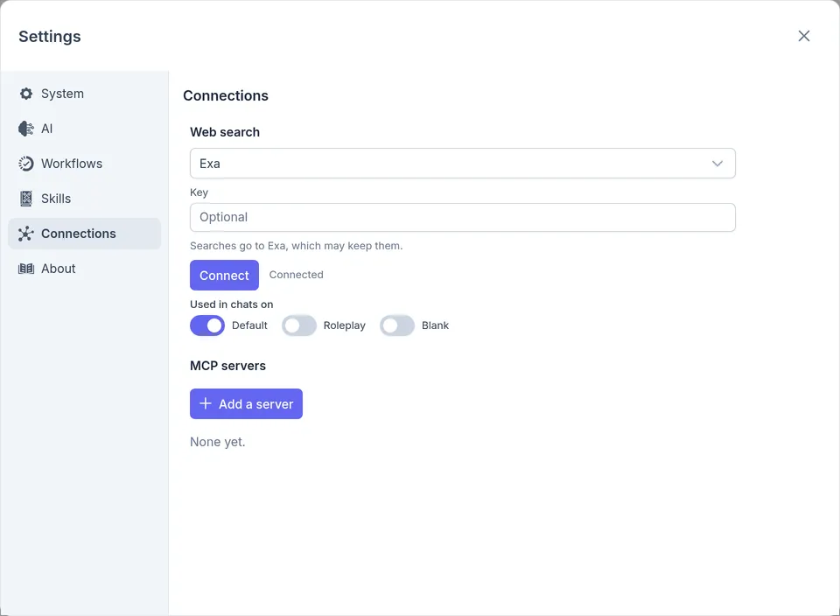Image resolution: width=840 pixels, height=616 pixels.
Task: Click the Key field label
Action: pyautogui.click(x=199, y=192)
